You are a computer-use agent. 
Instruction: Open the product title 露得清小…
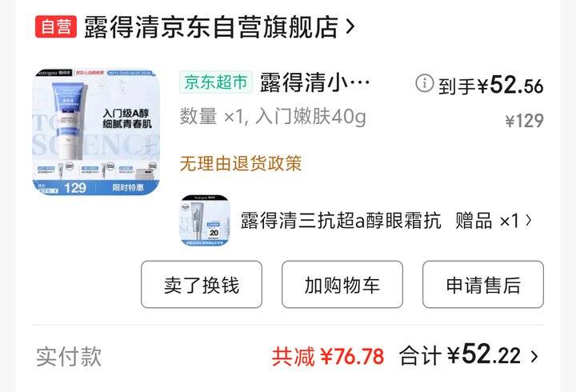tap(315, 82)
